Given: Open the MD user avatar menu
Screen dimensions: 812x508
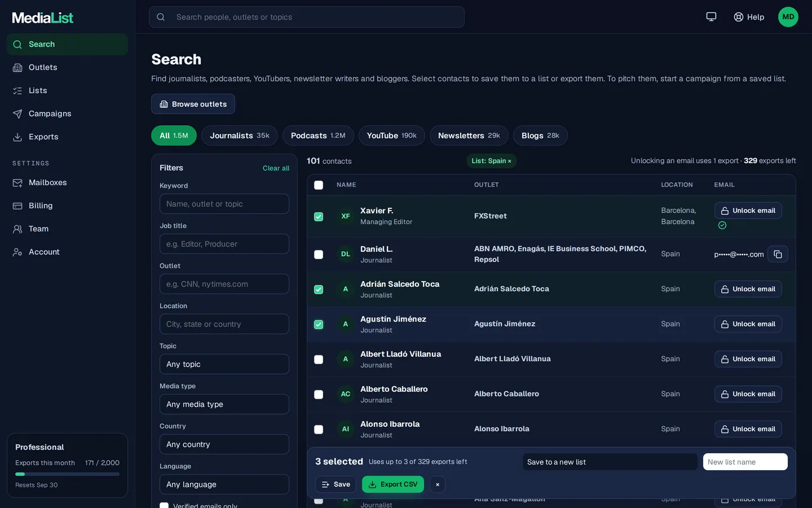Looking at the screenshot, I should [x=788, y=17].
